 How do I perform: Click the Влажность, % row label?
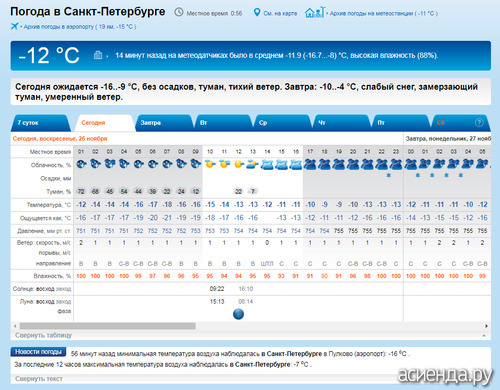52,276
